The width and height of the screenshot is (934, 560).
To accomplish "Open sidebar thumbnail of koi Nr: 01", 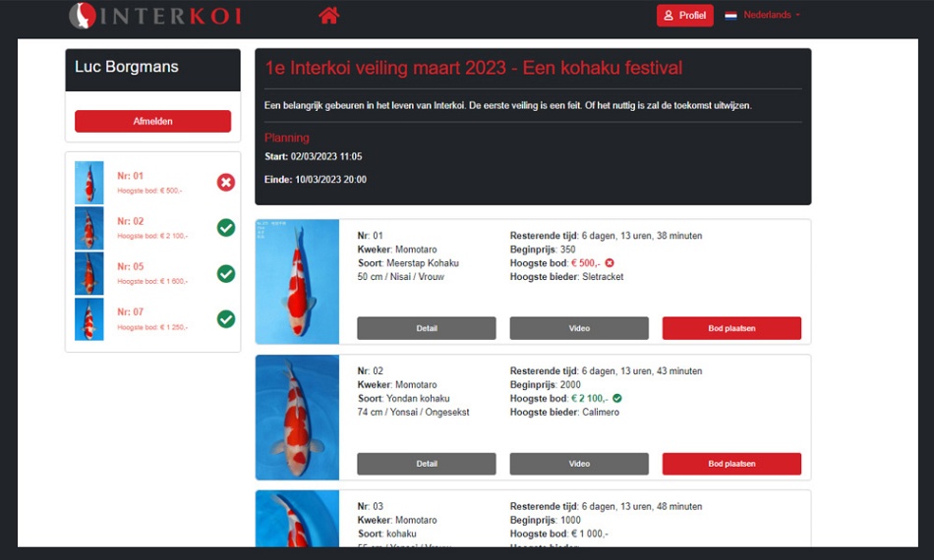I will tap(89, 183).
